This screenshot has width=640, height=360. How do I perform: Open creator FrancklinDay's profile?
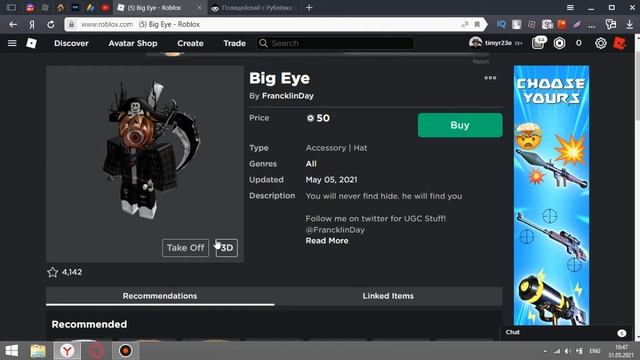click(x=288, y=96)
